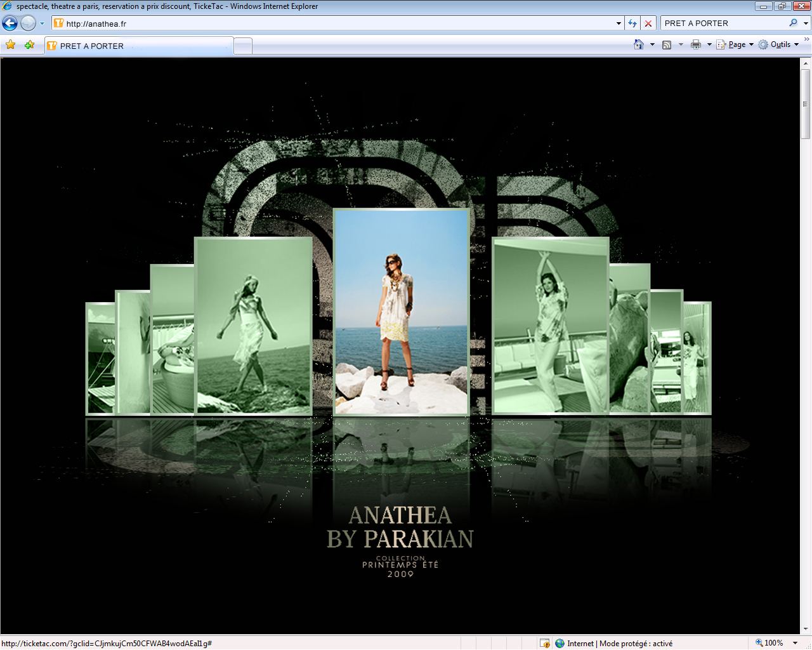Click the COLLECTION PRINTEMPS ÉTÉ 2009 text
812x650 pixels.
point(400,566)
